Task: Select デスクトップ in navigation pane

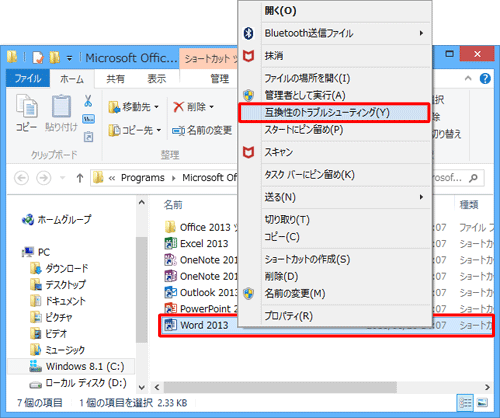Action: click(x=58, y=285)
